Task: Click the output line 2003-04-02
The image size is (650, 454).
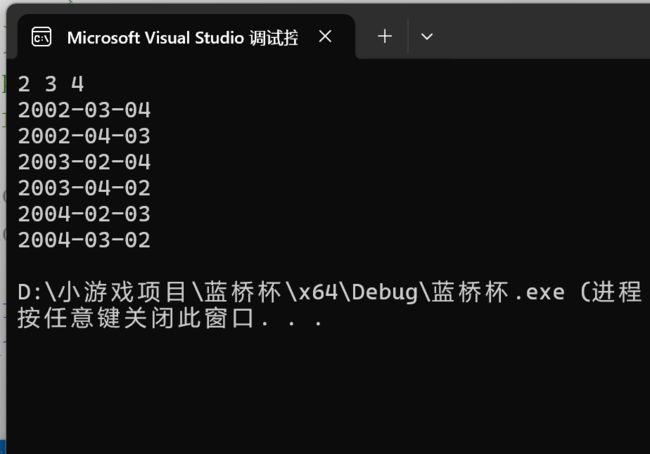Action: coord(84,188)
